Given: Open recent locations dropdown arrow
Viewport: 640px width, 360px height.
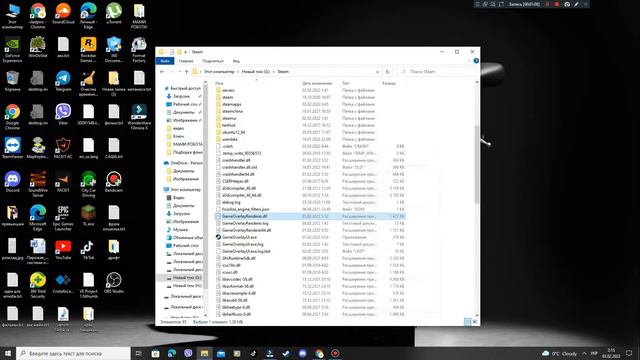Looking at the screenshot, I should point(179,72).
